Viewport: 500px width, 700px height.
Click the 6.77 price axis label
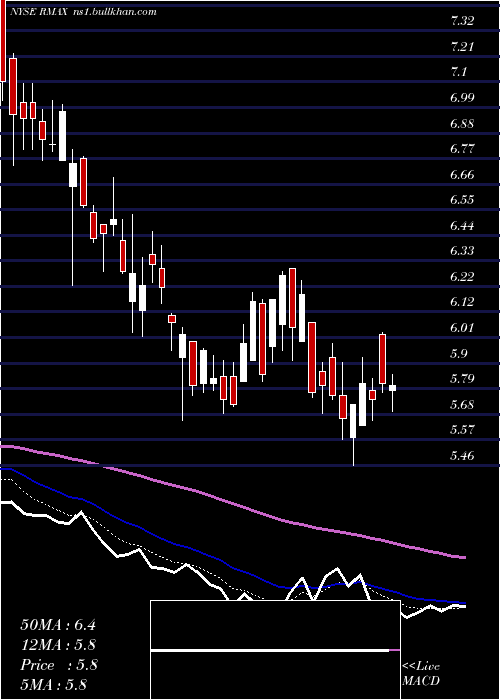tap(462, 149)
